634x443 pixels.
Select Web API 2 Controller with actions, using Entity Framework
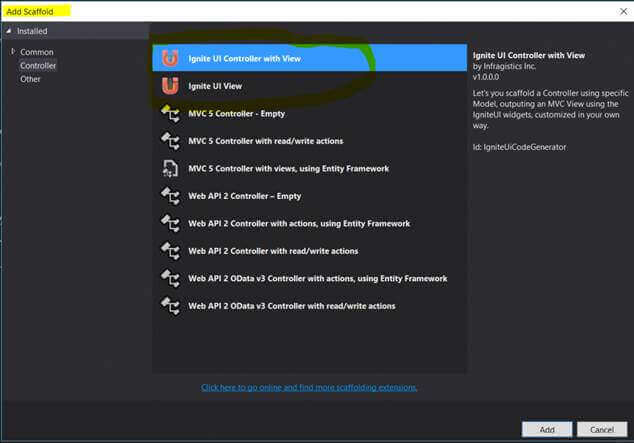tap(310, 224)
